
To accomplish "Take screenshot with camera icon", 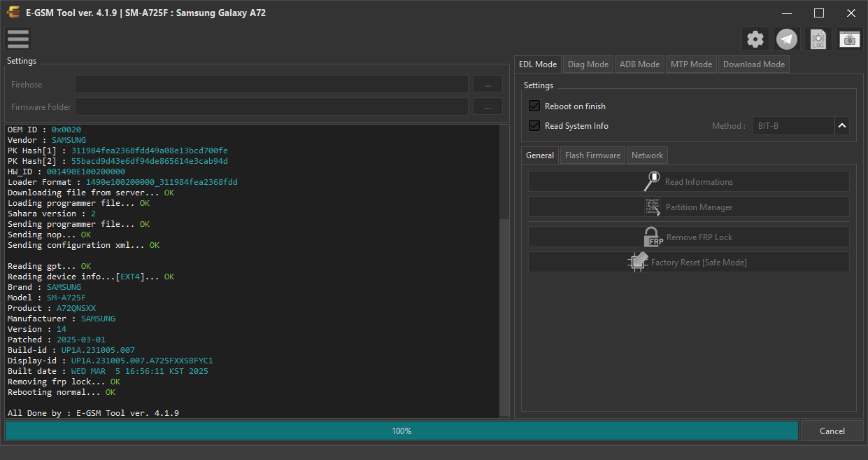I will pyautogui.click(x=850, y=39).
